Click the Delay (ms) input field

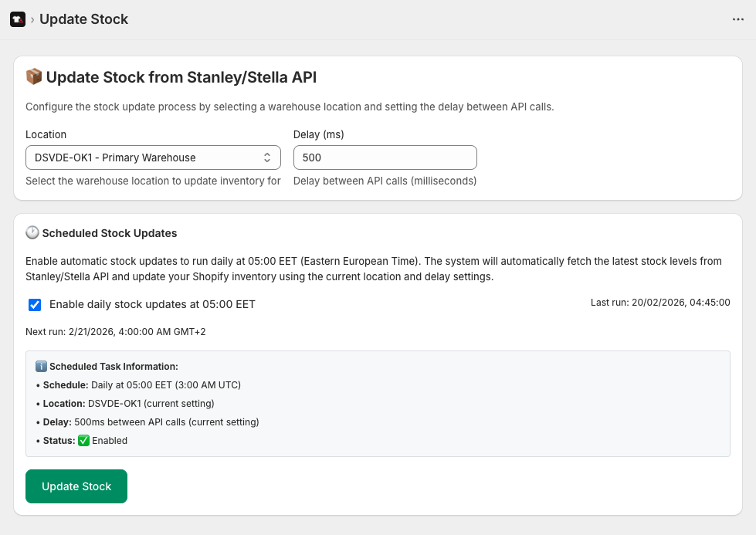[x=385, y=157]
